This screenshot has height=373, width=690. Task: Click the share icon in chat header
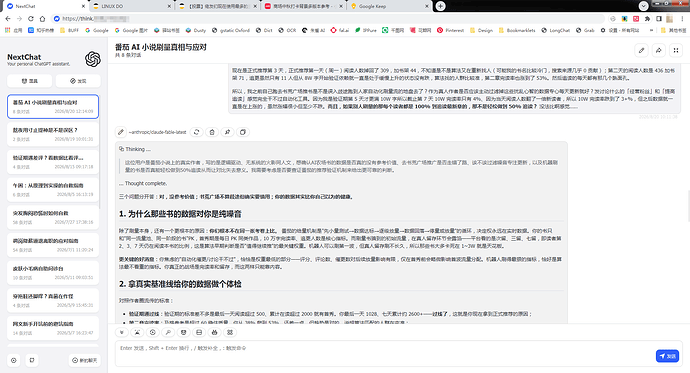point(659,51)
